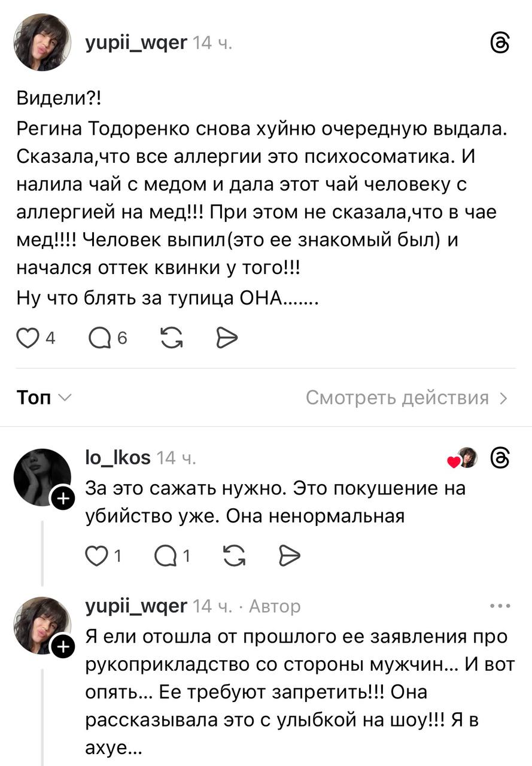Like the main post by yupii_wqer

coord(26,339)
